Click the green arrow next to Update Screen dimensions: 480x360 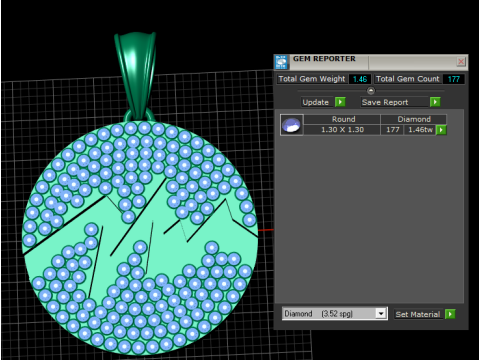(340, 102)
